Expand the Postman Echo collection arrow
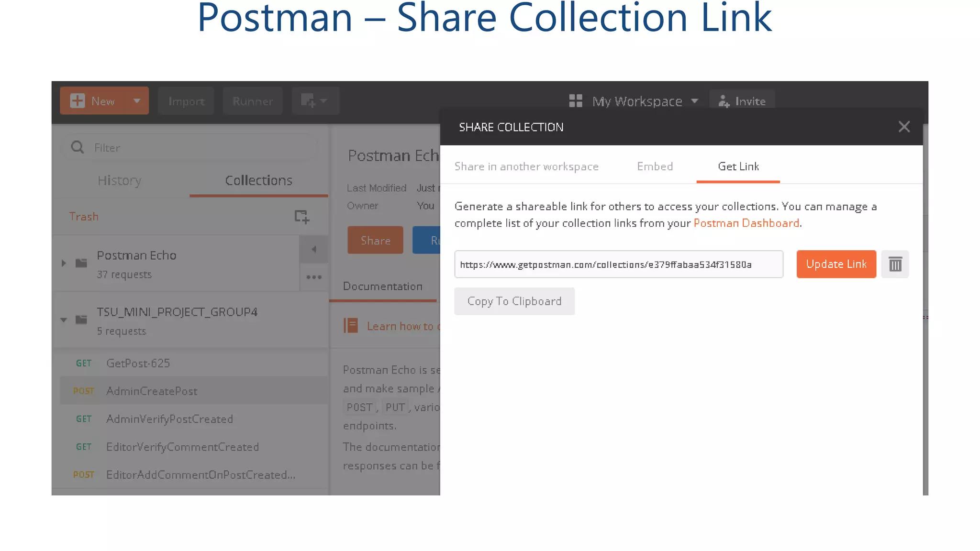Viewport: 980px width, 551px height. coord(64,263)
